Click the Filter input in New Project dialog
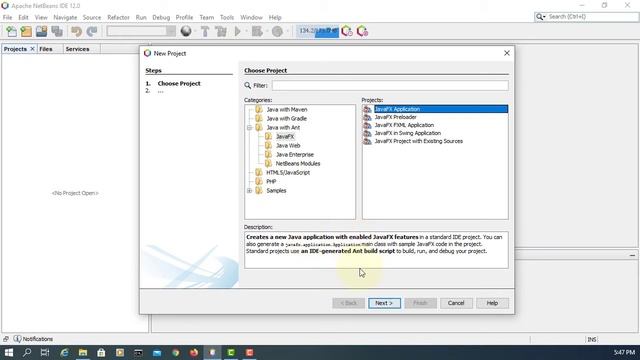The image size is (640, 360). click(x=390, y=85)
